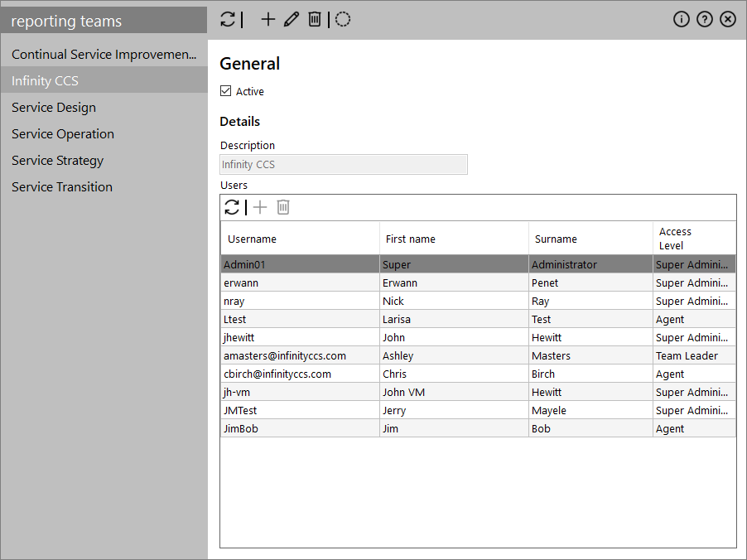Sort by Surname column header
Image resolution: width=747 pixels, height=560 pixels.
[x=590, y=239]
